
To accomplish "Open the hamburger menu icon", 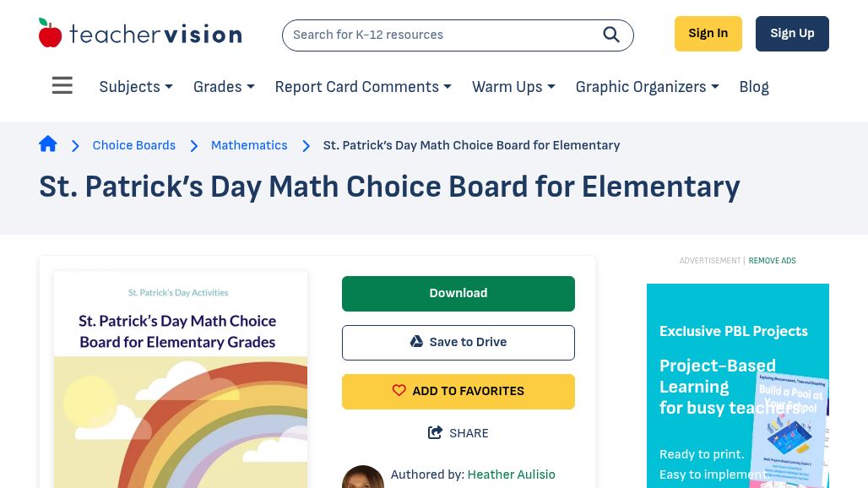I will (x=62, y=86).
